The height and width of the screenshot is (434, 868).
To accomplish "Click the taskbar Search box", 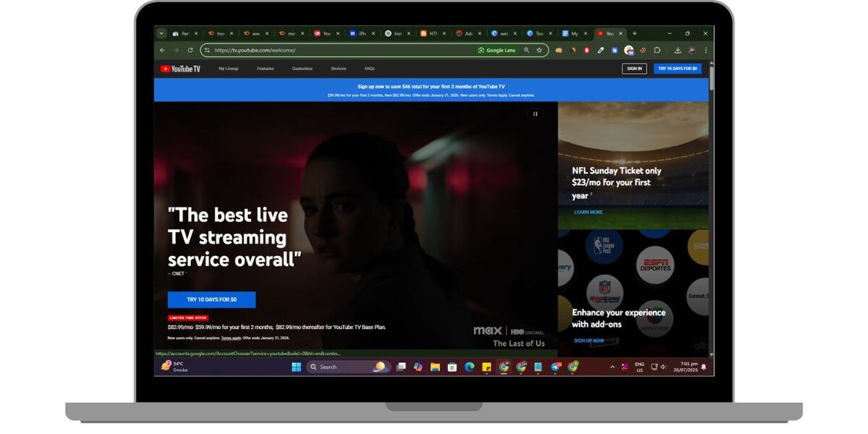I will click(349, 367).
